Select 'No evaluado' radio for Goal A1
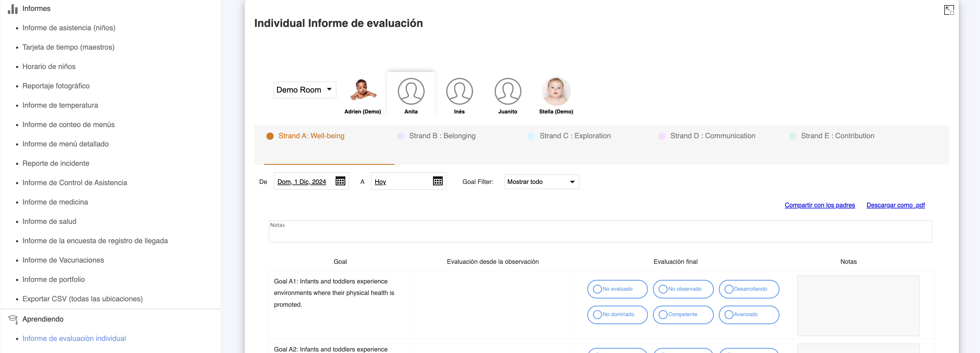 (597, 289)
